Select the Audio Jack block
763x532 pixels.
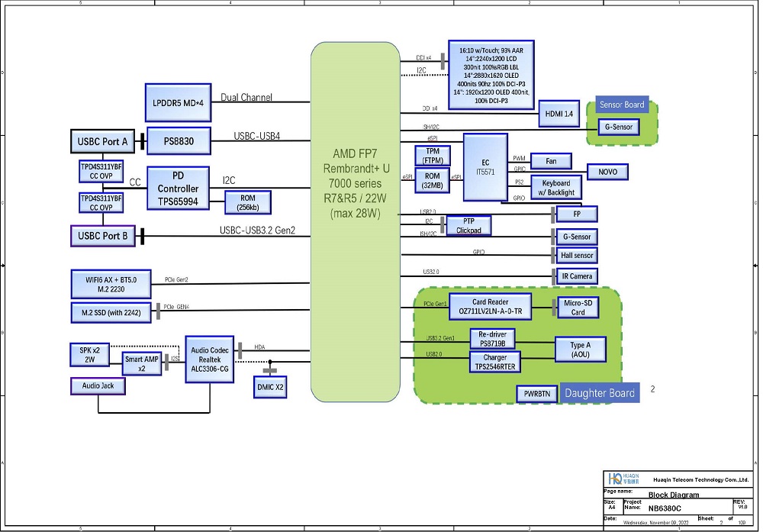pos(98,386)
